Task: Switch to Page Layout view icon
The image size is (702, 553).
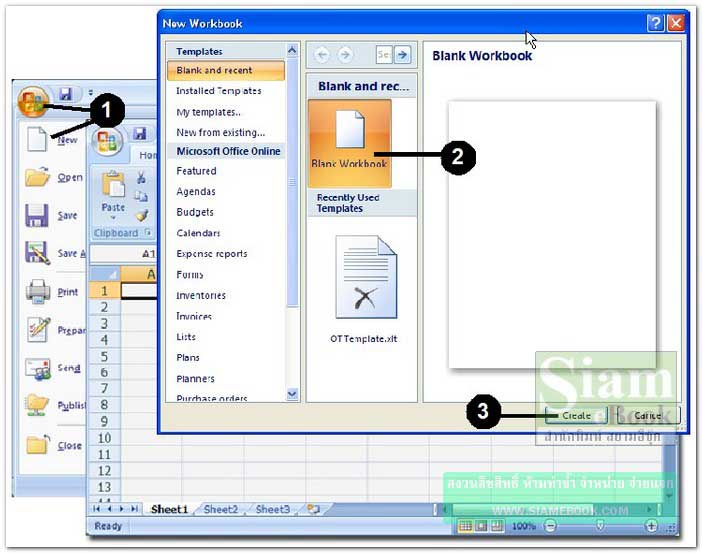Action: click(x=481, y=526)
